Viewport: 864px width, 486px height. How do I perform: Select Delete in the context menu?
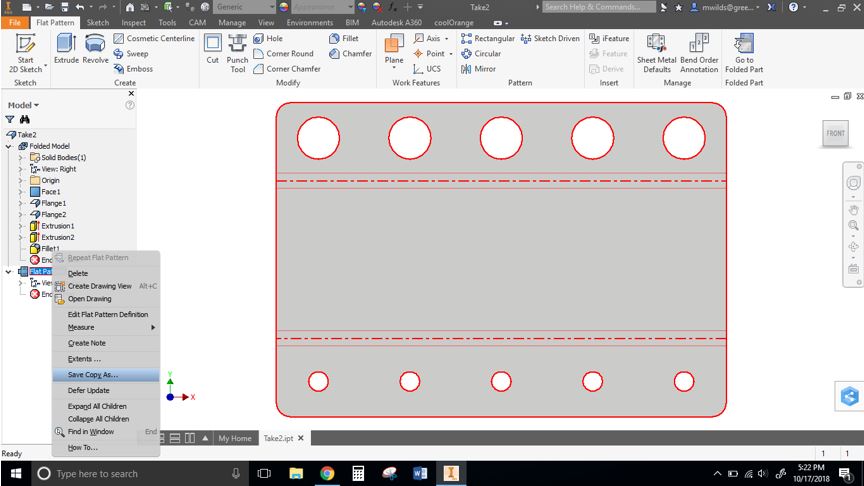[106, 273]
